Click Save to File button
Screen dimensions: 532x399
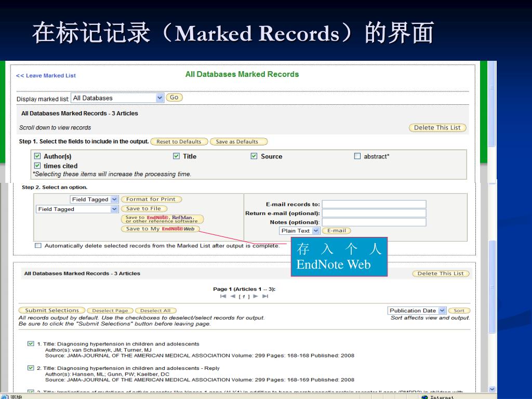(x=144, y=209)
